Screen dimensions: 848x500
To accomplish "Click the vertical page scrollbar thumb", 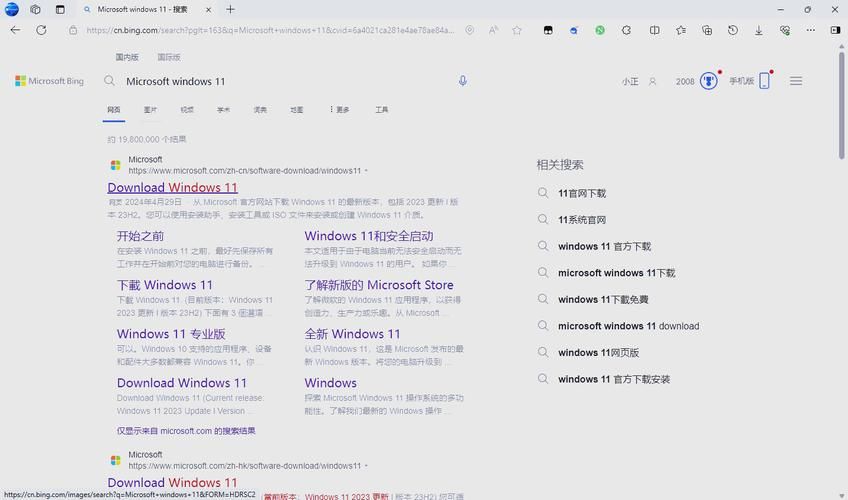I will tap(842, 105).
